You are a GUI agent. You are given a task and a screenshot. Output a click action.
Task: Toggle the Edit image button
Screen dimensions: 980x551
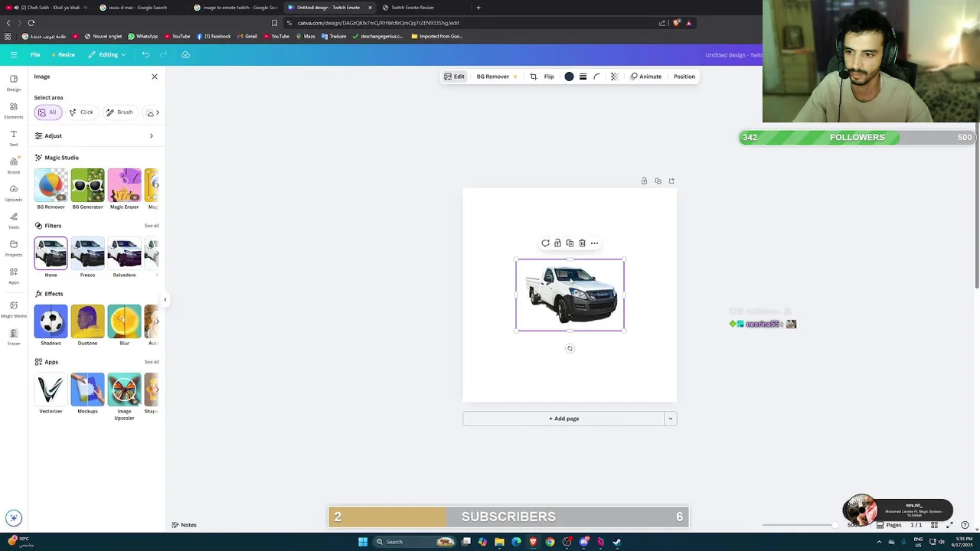pos(454,77)
